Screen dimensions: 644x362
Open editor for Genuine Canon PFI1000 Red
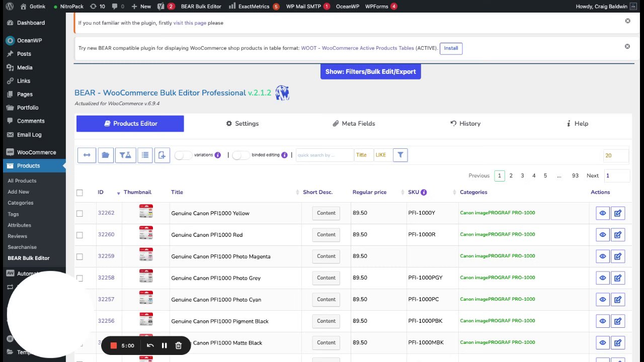pos(617,235)
